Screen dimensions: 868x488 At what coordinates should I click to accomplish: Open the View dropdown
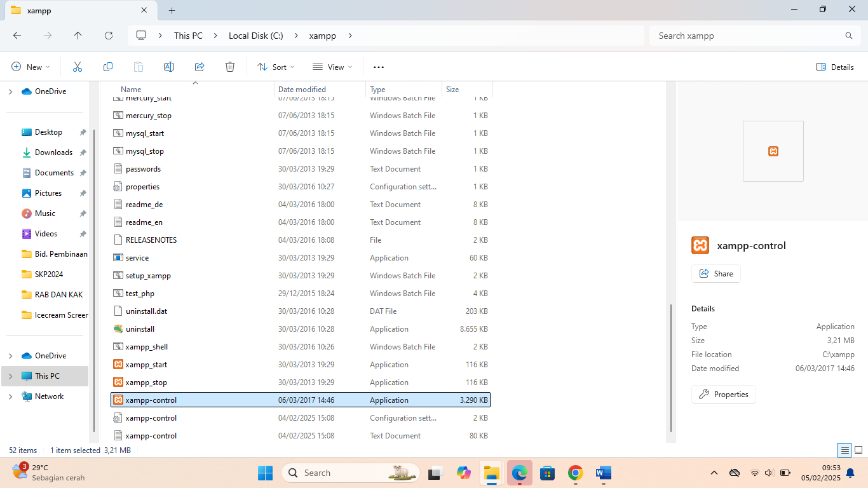(332, 67)
